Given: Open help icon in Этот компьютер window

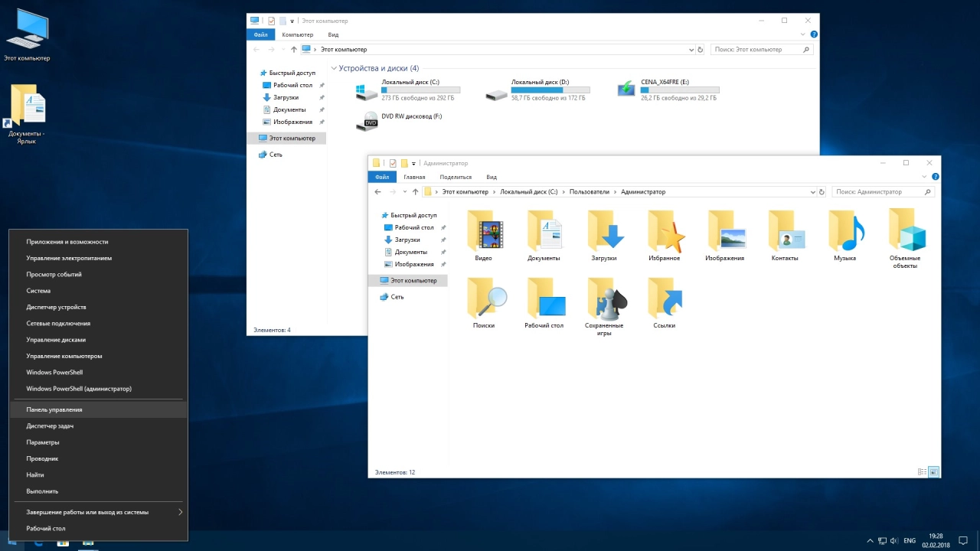Looking at the screenshot, I should 814,34.
